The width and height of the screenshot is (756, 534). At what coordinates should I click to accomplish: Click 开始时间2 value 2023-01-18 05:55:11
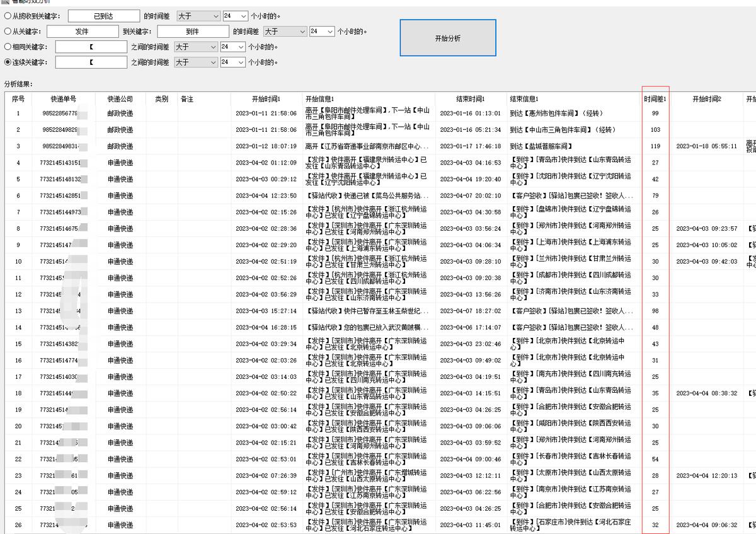click(x=707, y=146)
